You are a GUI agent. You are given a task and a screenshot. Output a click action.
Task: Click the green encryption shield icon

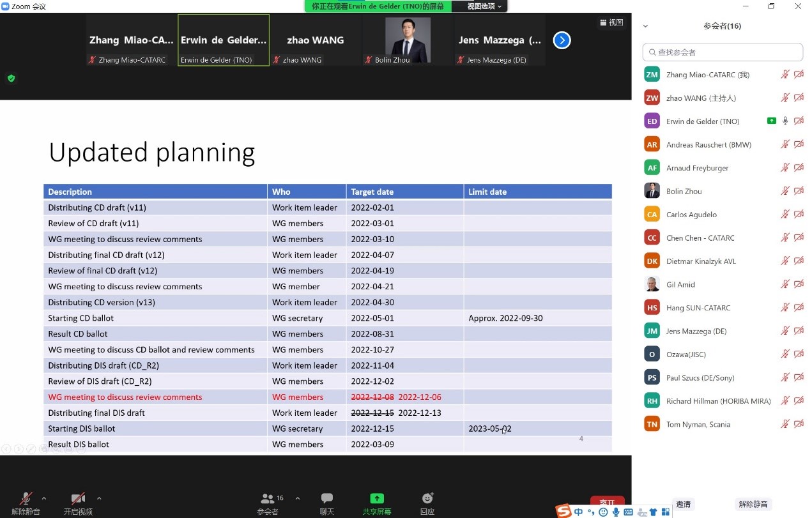pyautogui.click(x=11, y=79)
